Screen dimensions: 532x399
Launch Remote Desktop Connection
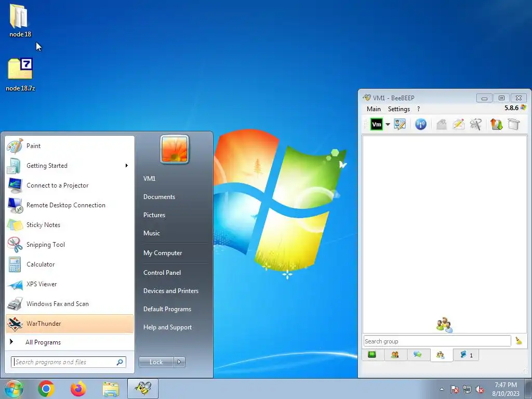tap(70, 205)
